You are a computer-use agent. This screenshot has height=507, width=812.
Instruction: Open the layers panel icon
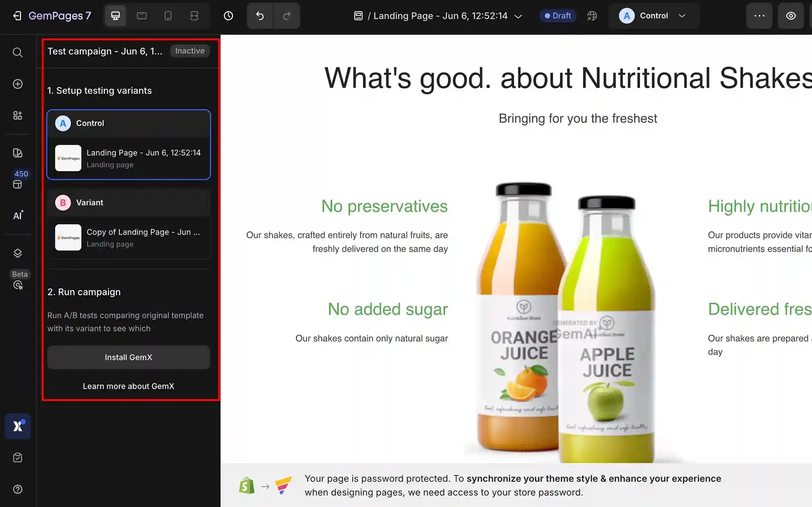click(18, 253)
